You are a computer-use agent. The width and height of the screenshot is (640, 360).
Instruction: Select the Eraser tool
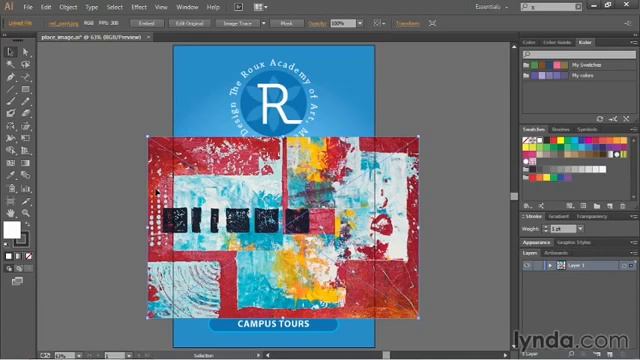pyautogui.click(x=25, y=113)
